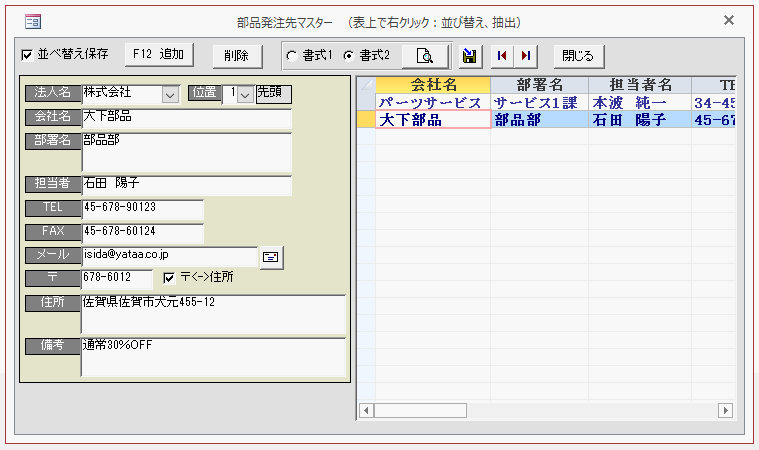The width and height of the screenshot is (759, 450).
Task: Click the 備考 remarks text field
Action: [213, 357]
